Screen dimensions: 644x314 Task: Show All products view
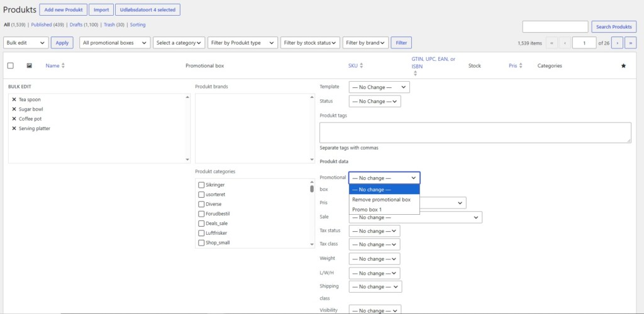click(6, 24)
